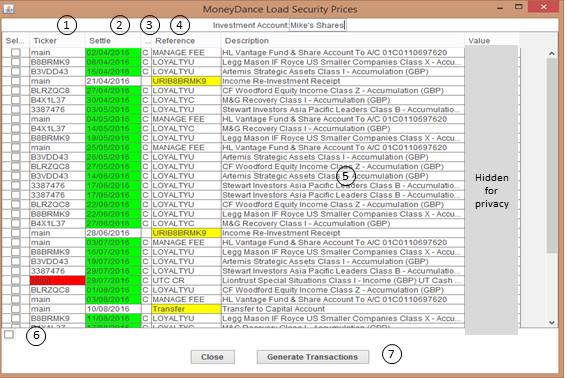Click Legg Mason description in 16/07/2016 row

[343, 252]
